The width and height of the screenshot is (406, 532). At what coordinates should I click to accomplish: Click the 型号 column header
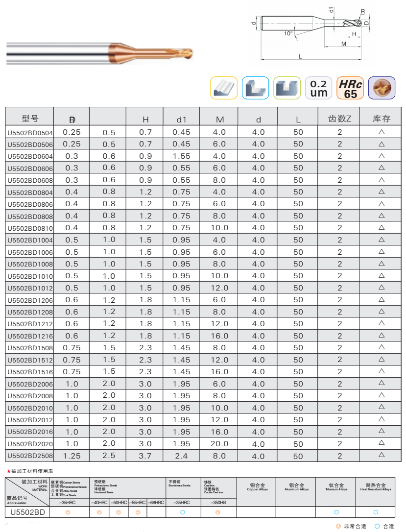(x=30, y=119)
